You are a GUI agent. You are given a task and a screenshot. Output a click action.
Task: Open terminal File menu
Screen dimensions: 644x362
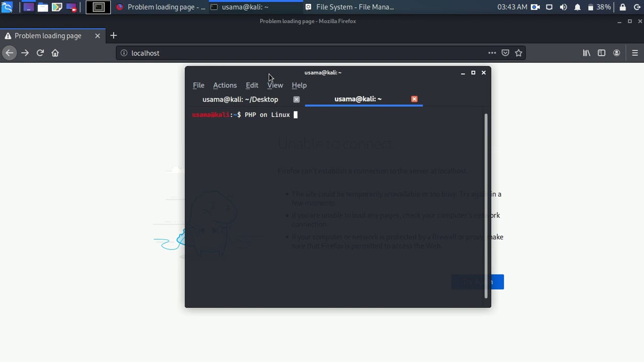click(198, 85)
